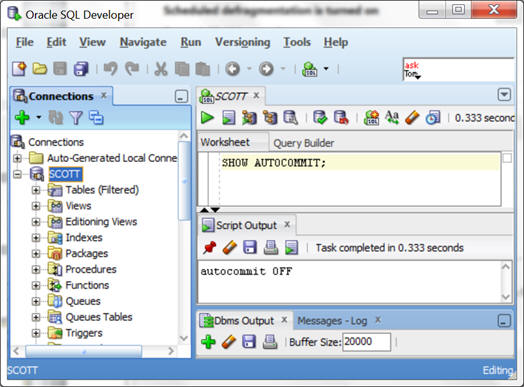Expand the Editioning Views node
The width and height of the screenshot is (524, 387).
[36, 222]
